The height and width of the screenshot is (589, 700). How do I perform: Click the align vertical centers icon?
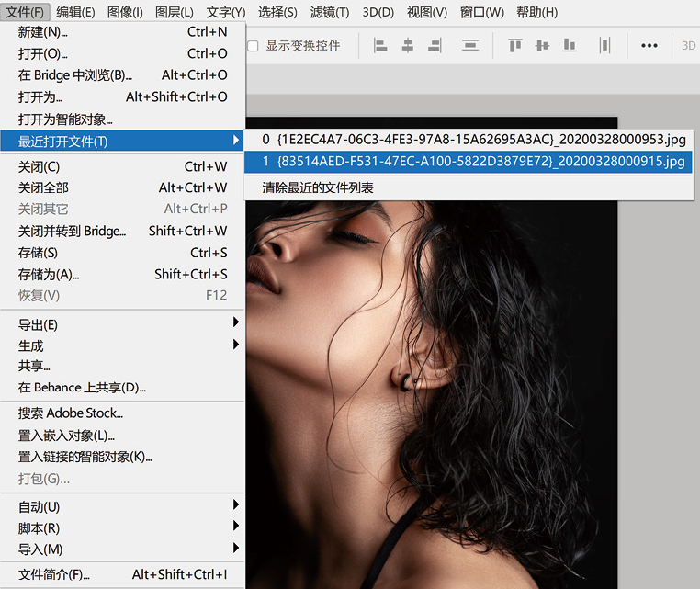click(x=542, y=46)
